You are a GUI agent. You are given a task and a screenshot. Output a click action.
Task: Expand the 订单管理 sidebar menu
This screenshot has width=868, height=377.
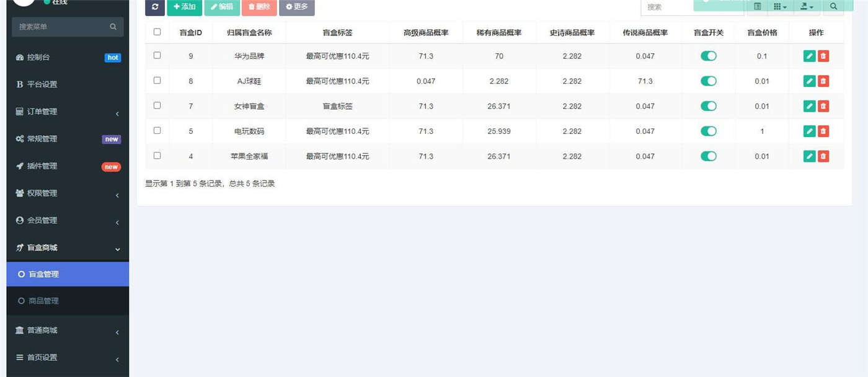tap(67, 112)
